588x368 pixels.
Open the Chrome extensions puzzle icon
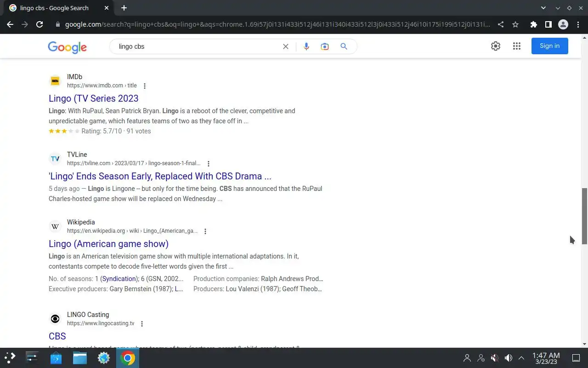533,24
